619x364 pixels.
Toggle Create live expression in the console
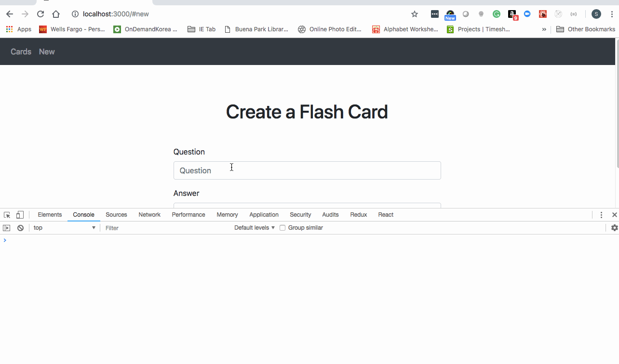pos(6,227)
